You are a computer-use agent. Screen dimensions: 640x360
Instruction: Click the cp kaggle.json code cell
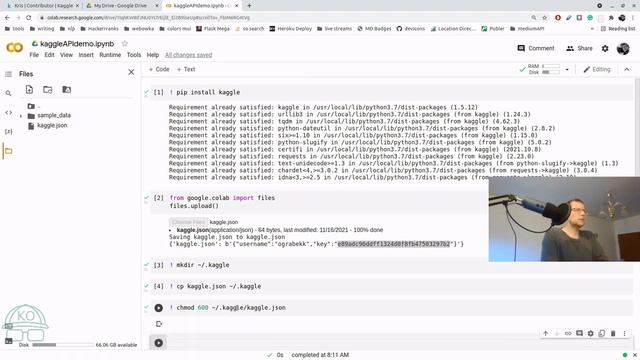tap(392, 286)
